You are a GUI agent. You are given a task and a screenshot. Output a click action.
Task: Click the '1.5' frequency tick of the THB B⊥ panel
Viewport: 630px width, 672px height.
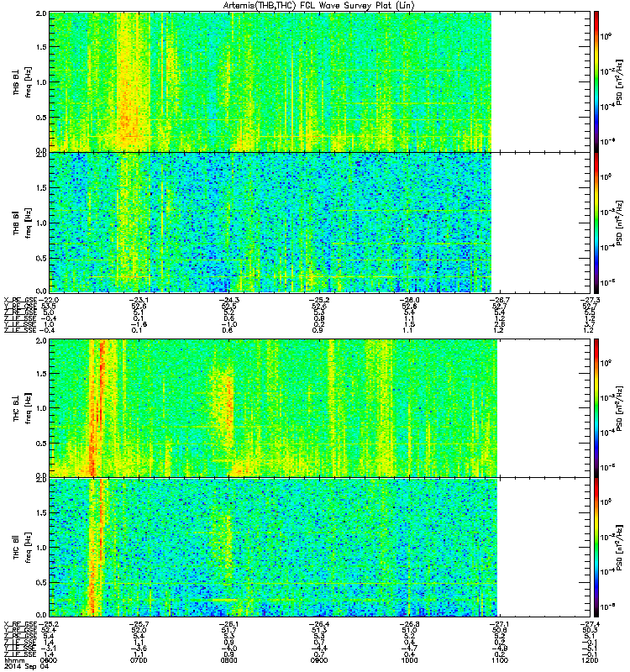pyautogui.click(x=41, y=47)
